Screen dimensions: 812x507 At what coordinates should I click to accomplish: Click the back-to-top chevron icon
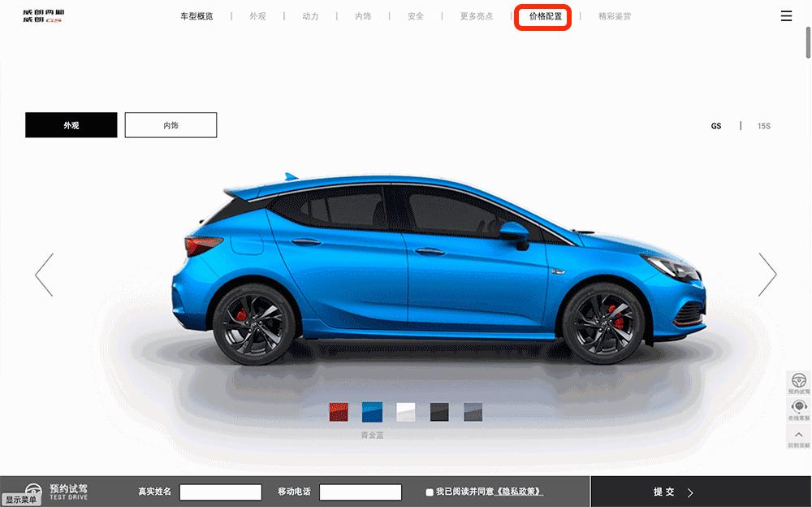[x=798, y=434]
